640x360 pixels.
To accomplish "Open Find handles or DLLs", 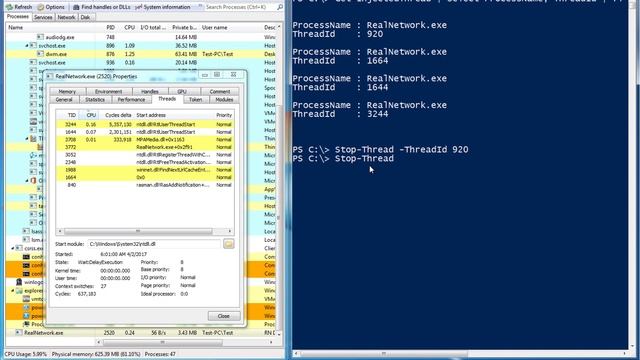I will coord(102,7).
